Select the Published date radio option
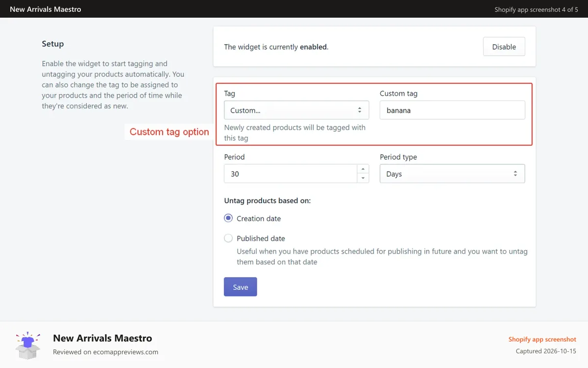The width and height of the screenshot is (588, 368). point(228,238)
